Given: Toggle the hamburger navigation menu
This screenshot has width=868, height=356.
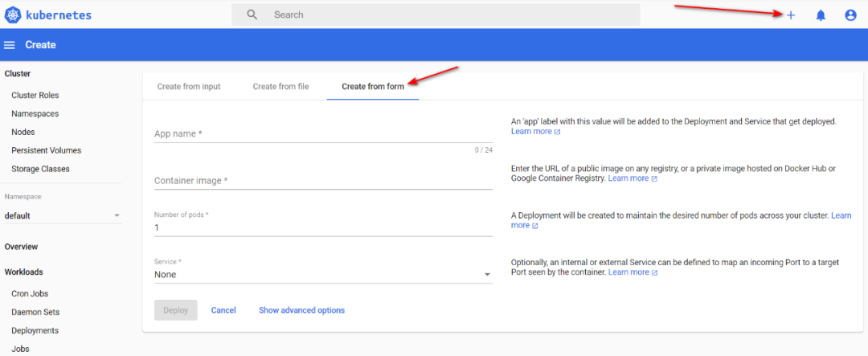Looking at the screenshot, I should (x=10, y=45).
